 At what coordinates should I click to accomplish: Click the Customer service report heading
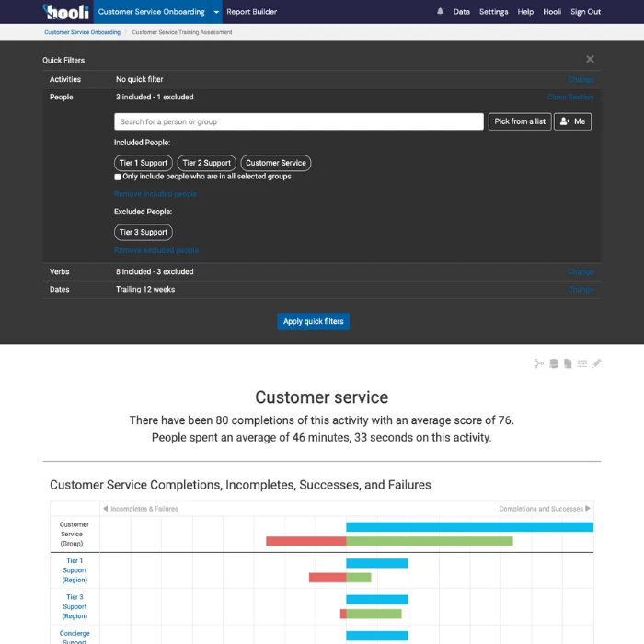pos(322,397)
